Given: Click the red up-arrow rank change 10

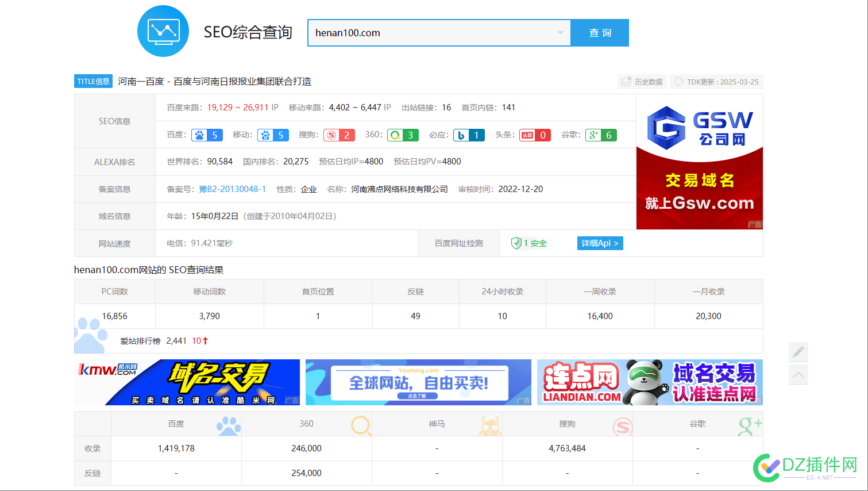Looking at the screenshot, I should point(200,341).
